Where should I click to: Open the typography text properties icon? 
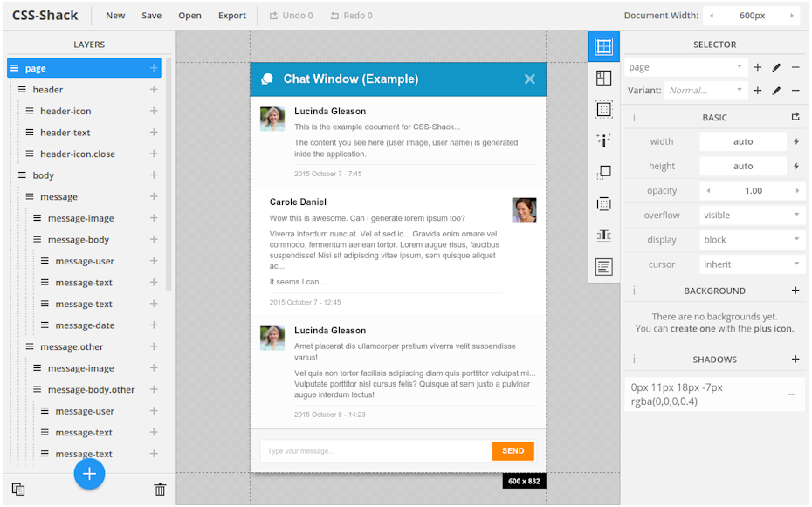point(603,235)
